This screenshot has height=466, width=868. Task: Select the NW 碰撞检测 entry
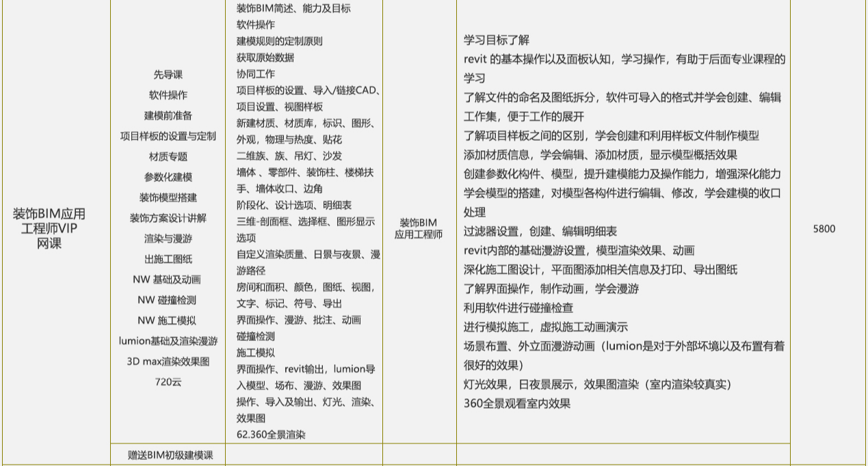tap(168, 300)
